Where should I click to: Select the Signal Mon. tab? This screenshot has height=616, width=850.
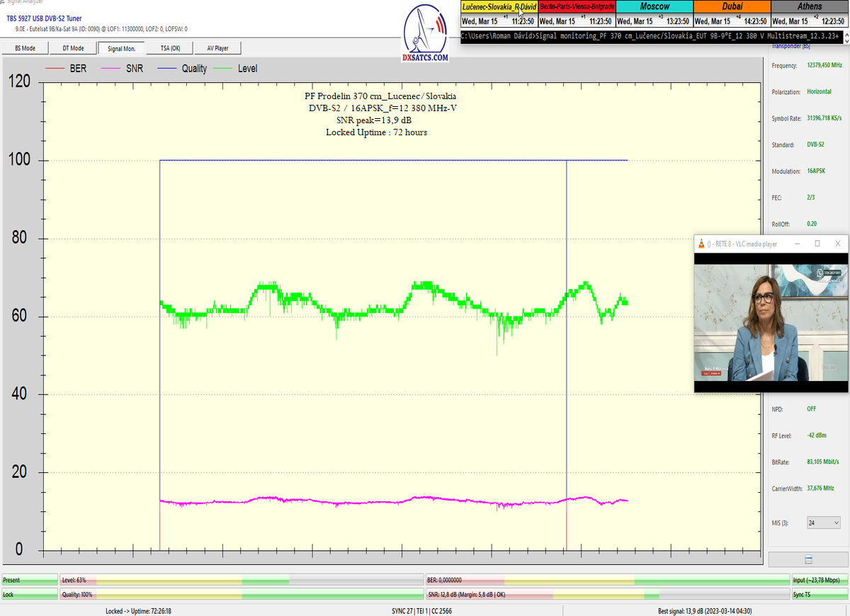[x=121, y=48]
